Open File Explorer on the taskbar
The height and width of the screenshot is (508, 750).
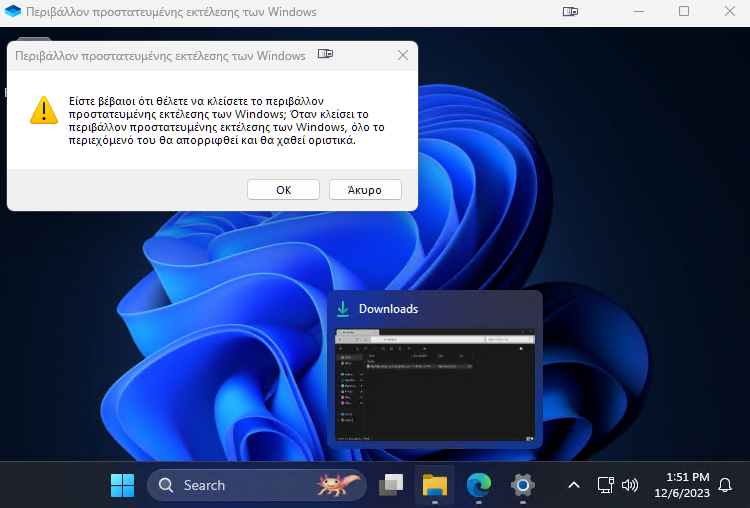tap(435, 485)
